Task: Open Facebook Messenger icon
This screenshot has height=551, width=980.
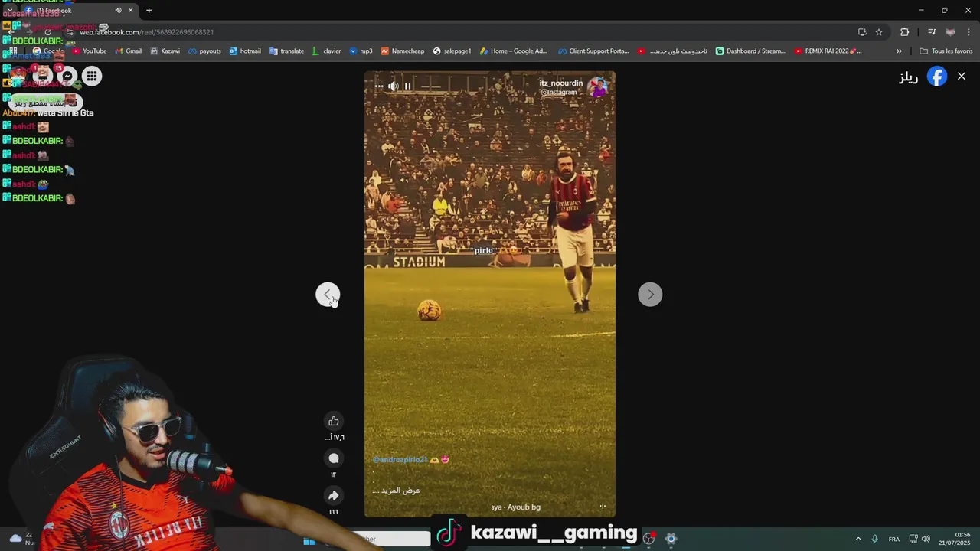Action: (x=67, y=76)
